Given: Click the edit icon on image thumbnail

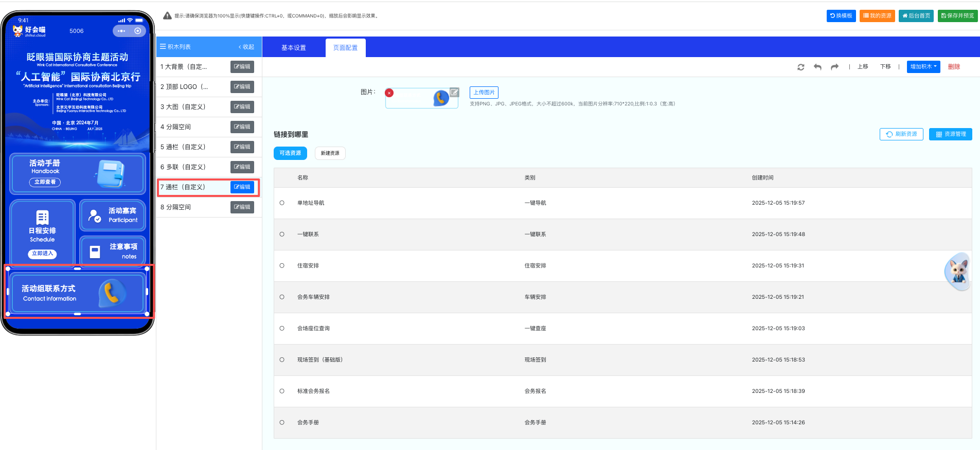Looking at the screenshot, I should [x=454, y=92].
